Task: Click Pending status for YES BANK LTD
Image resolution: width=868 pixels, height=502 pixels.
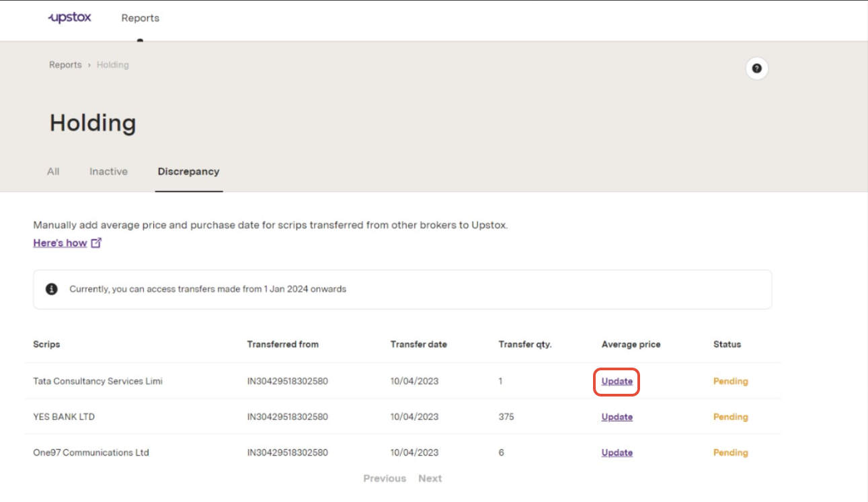Action: click(730, 417)
